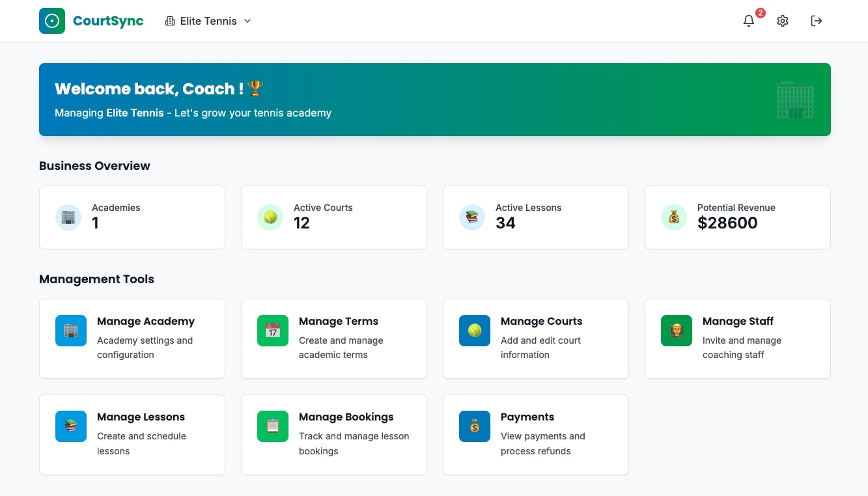The width and height of the screenshot is (868, 496).
Task: Click the CourtSync brand name text
Action: [108, 21]
